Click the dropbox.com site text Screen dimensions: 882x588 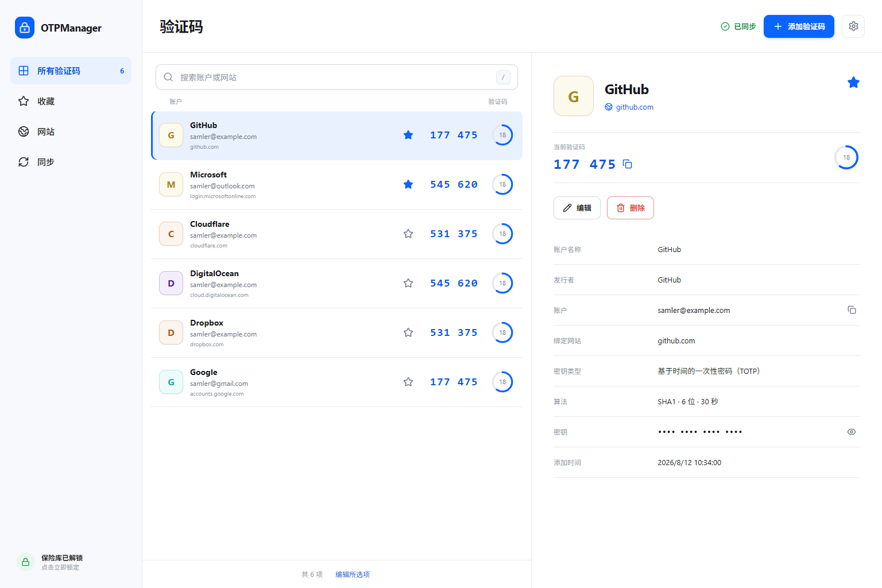tap(207, 345)
